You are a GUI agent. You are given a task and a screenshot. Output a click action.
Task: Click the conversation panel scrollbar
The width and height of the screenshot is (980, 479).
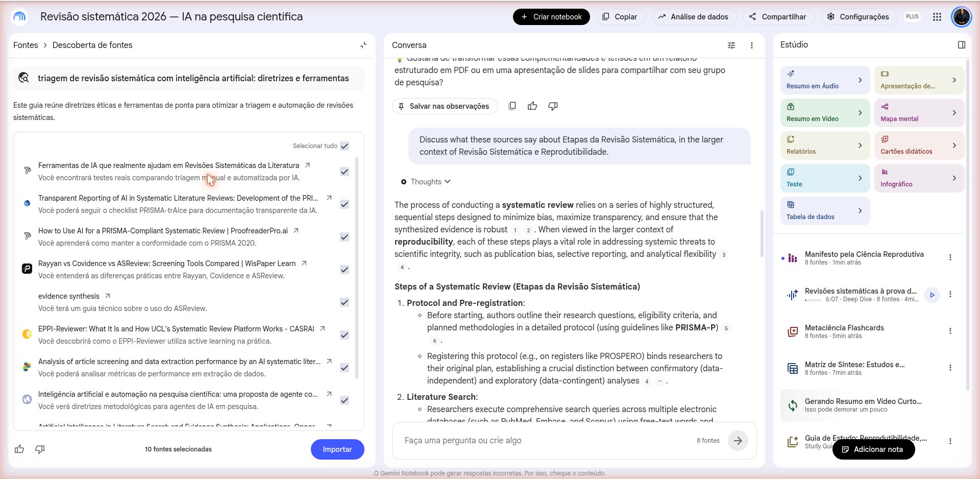coord(762,233)
